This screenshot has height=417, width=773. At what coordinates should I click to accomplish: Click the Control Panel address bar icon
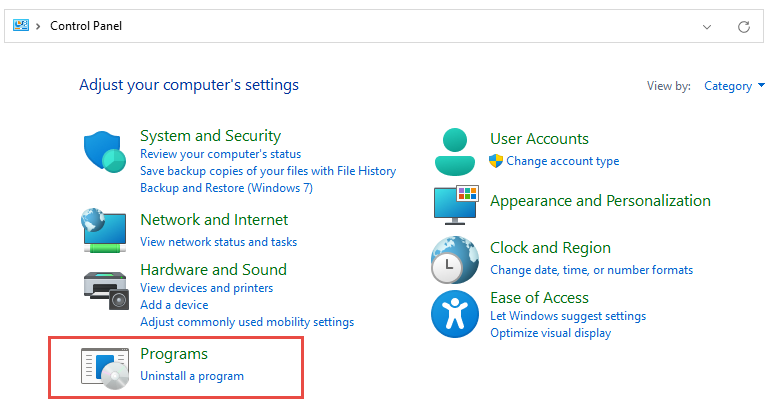(x=21, y=25)
